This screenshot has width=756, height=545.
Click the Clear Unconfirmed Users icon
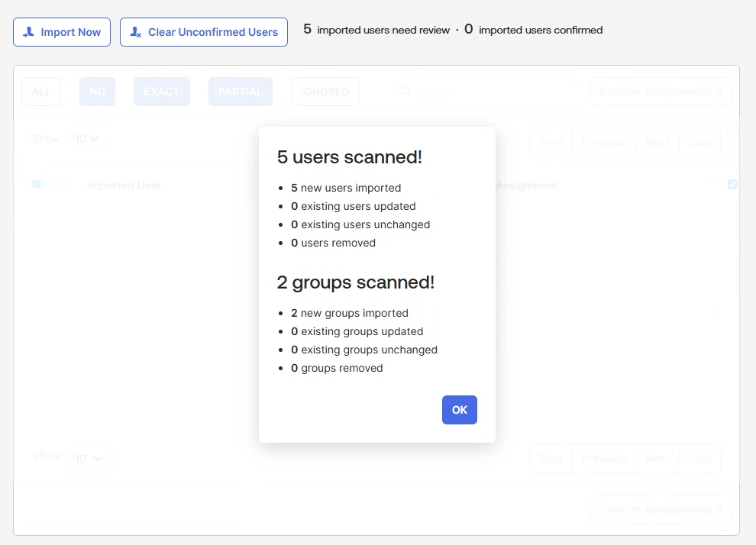coord(135,32)
